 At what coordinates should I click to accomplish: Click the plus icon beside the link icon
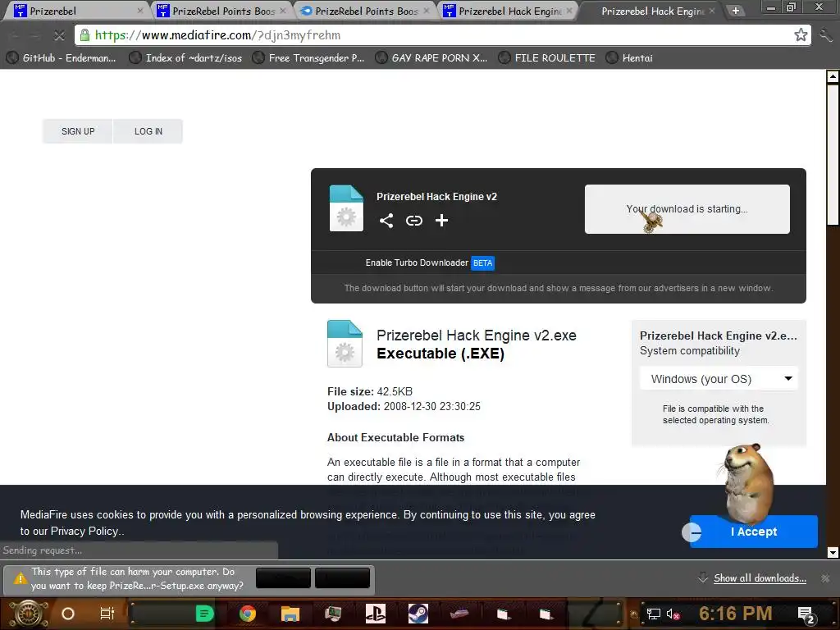pos(441,220)
